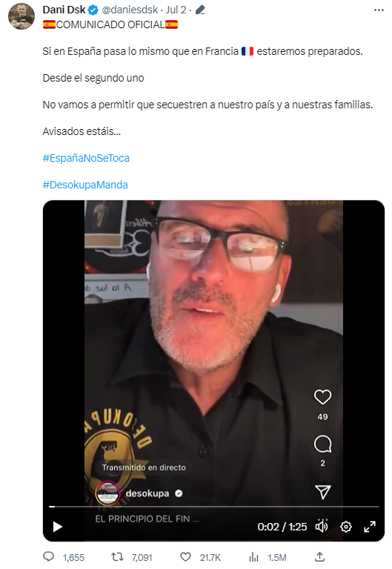Click the blue verified badge next to Dani Dsk
392x569 pixels.
(93, 10)
